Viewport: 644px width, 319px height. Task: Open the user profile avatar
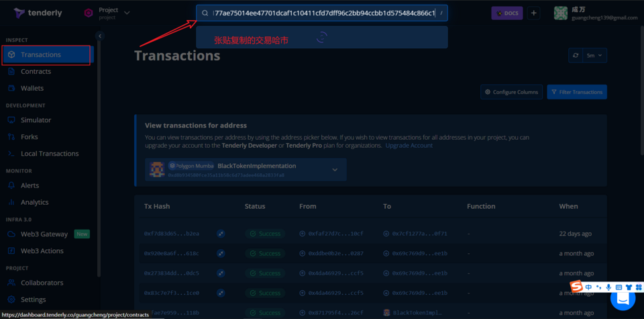(x=561, y=13)
